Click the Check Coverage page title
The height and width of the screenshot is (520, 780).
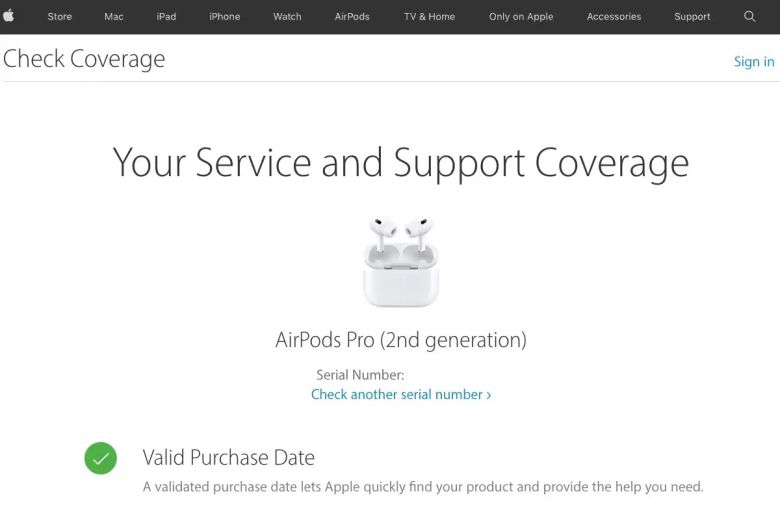[x=84, y=59]
